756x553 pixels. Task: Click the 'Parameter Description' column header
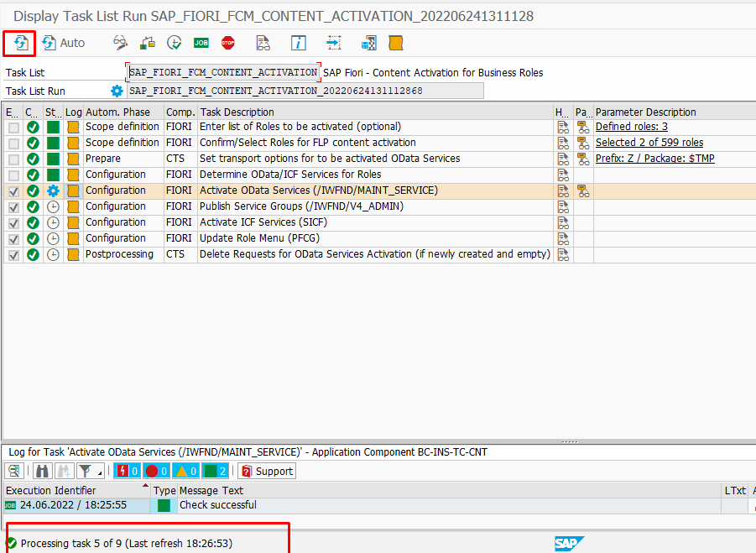pyautogui.click(x=675, y=112)
